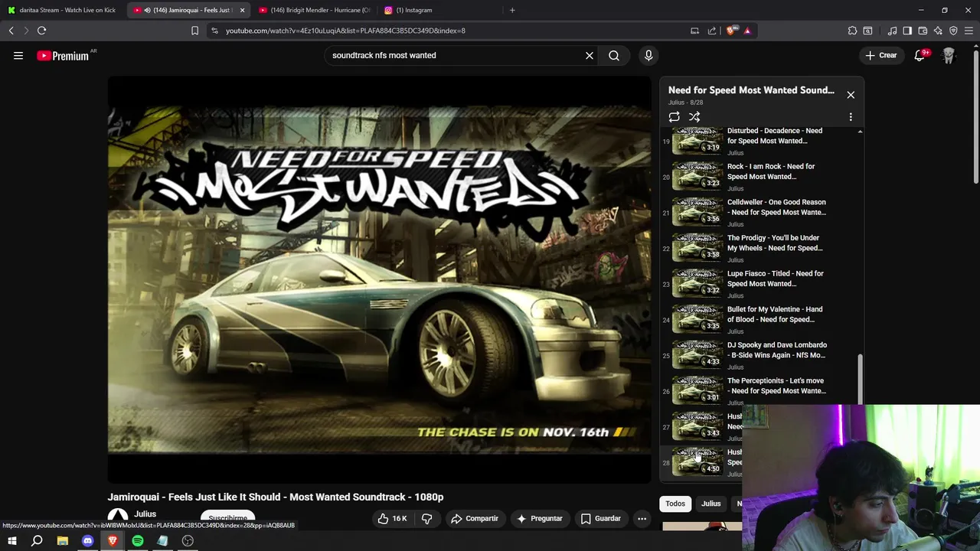Open browser extensions puzzle icon

(x=852, y=31)
